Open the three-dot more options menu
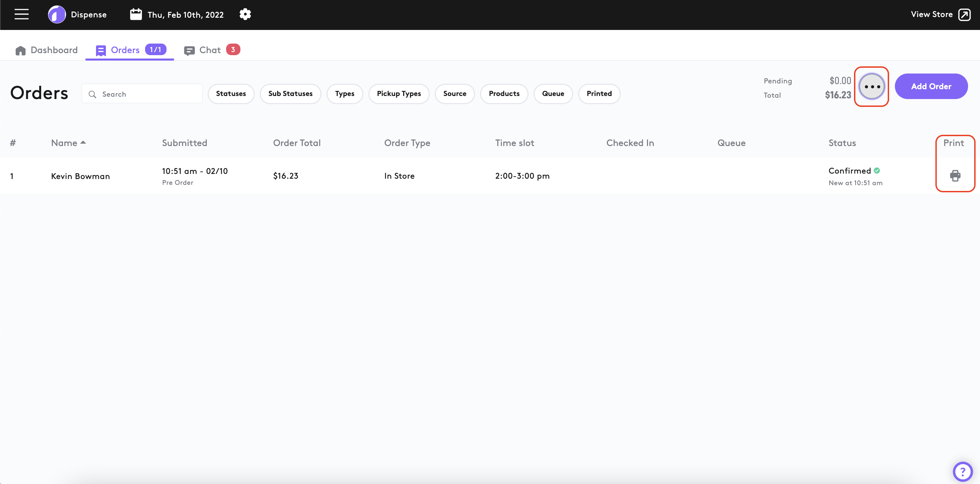Viewport: 980px width, 484px height. 872,87
